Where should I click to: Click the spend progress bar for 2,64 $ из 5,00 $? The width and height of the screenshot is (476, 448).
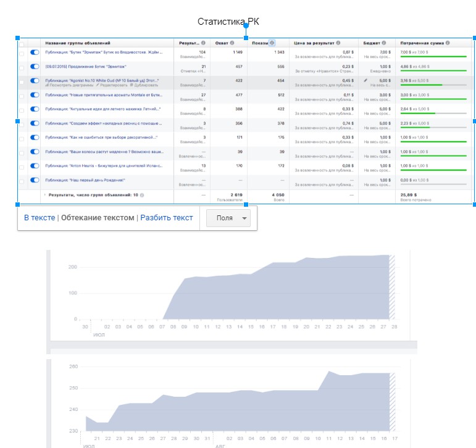[x=433, y=113]
